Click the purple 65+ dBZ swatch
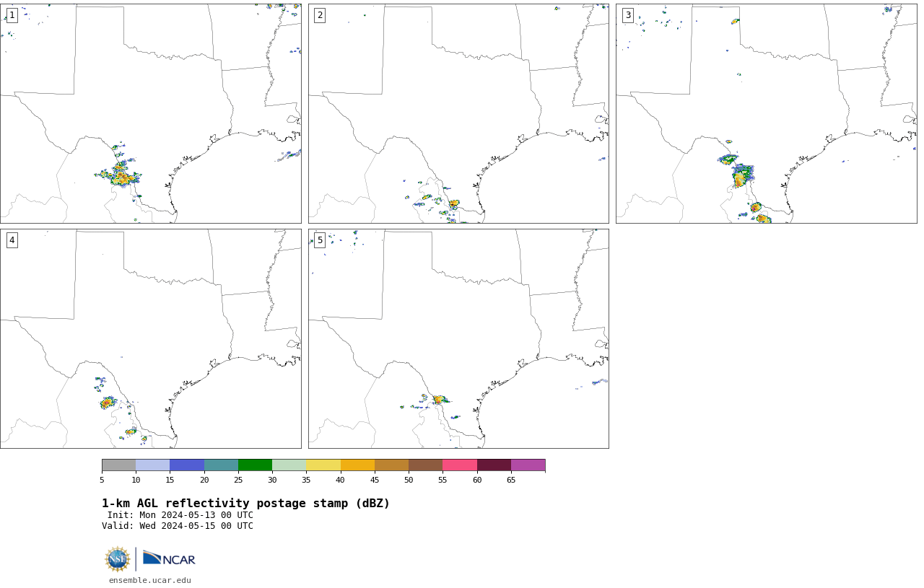This screenshot has height=588, width=924. tap(528, 465)
